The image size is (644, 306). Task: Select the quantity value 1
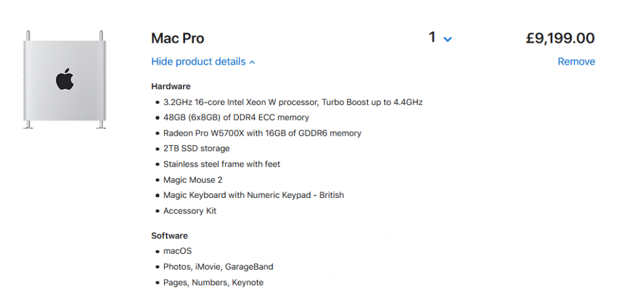click(x=432, y=38)
